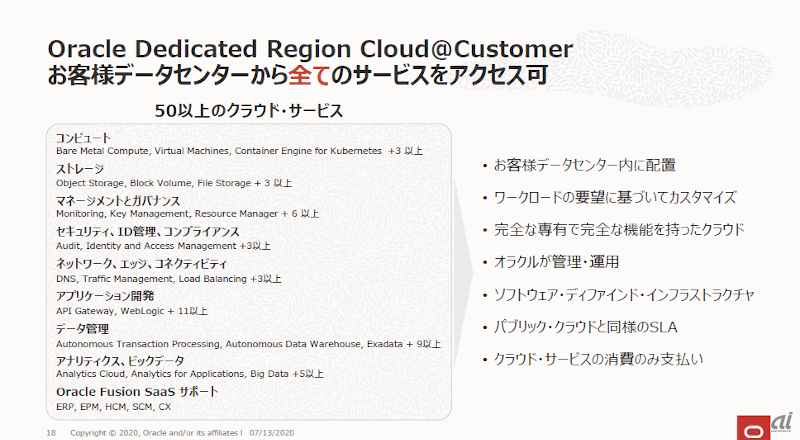Image resolution: width=800 pixels, height=440 pixels.
Task: Click the 'Analytics Cloud, Analytics for Applications' line
Action: (x=190, y=374)
